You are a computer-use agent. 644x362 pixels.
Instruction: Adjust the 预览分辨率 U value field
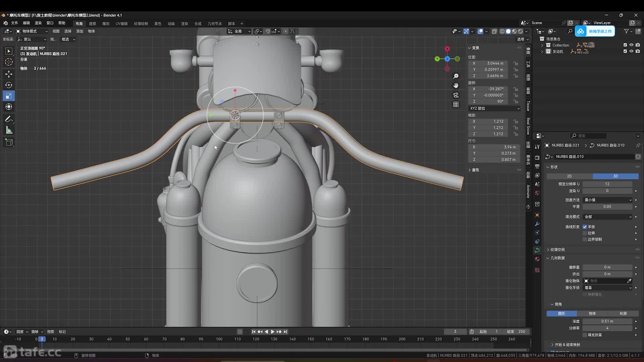[x=607, y=184]
